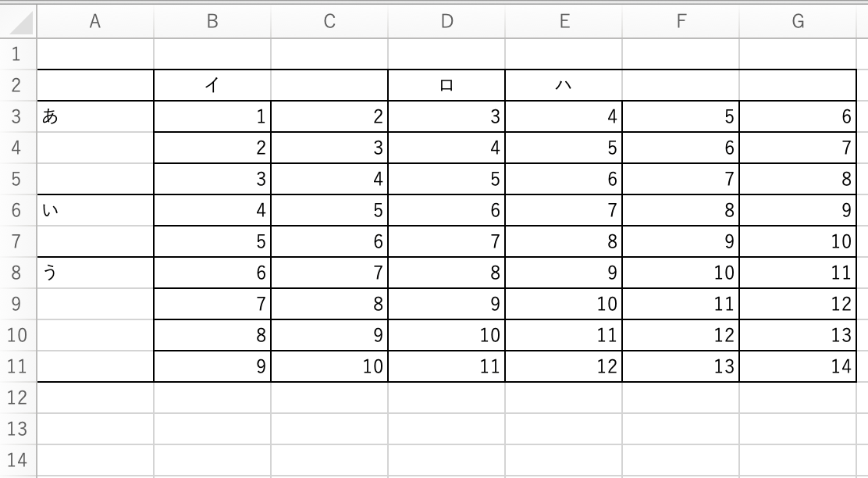868x478 pixels.
Task: Click cell B3 containing 1
Action: 212,116
